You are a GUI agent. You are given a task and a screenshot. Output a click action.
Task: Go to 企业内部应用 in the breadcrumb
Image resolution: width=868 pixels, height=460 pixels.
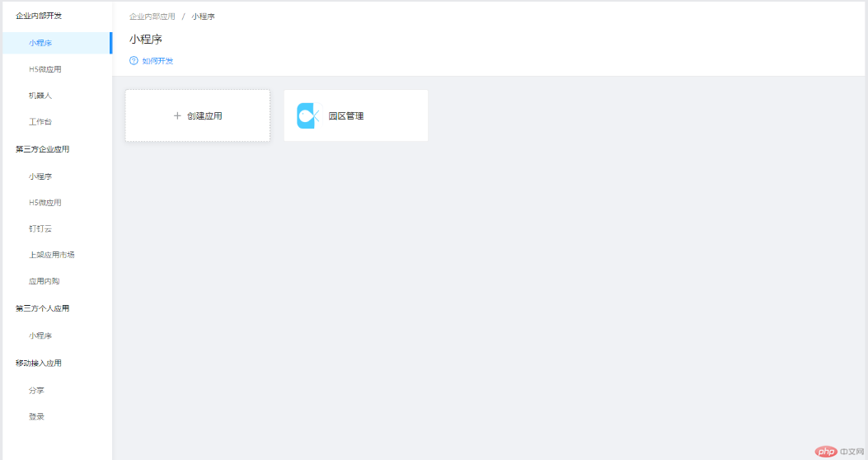tap(152, 16)
